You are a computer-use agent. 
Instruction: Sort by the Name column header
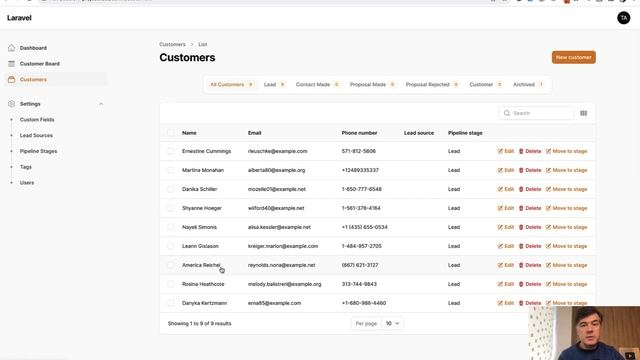point(189,133)
